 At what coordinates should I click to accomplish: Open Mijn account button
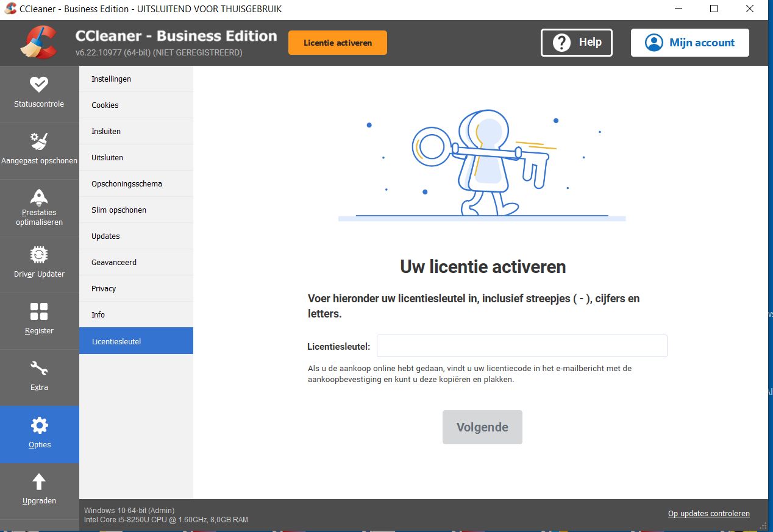point(689,43)
